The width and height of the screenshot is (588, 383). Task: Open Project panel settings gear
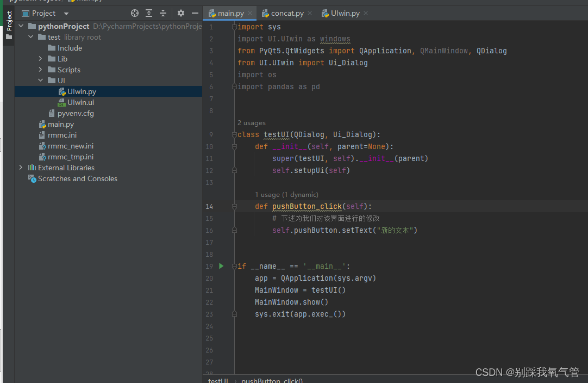pos(181,13)
